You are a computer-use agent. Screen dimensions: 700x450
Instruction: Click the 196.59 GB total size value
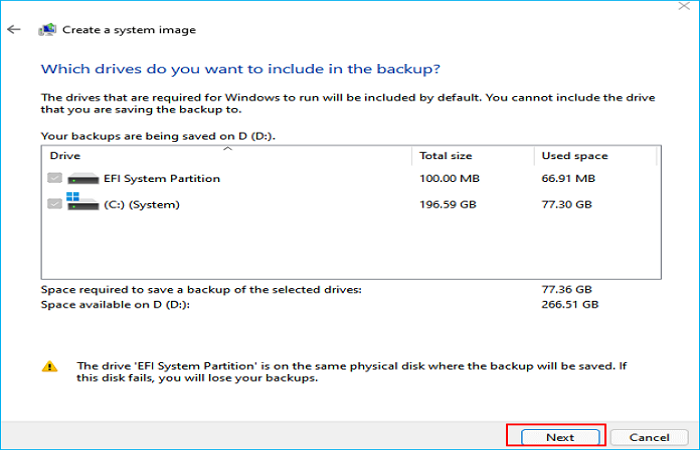[x=448, y=204]
